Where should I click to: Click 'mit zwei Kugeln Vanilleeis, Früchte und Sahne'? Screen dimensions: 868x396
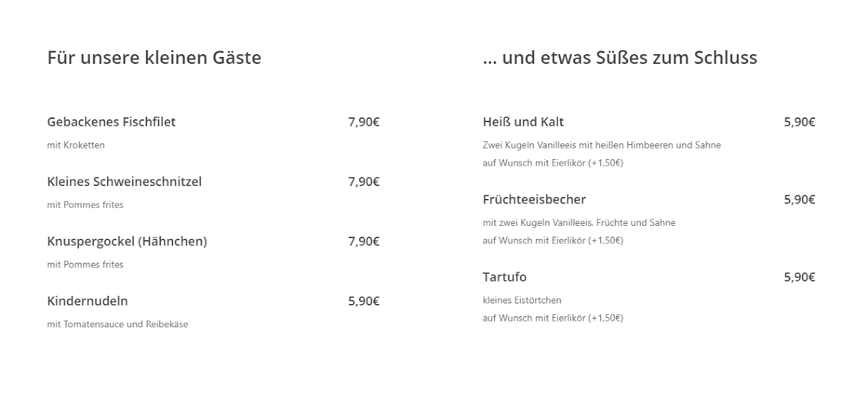tap(579, 223)
